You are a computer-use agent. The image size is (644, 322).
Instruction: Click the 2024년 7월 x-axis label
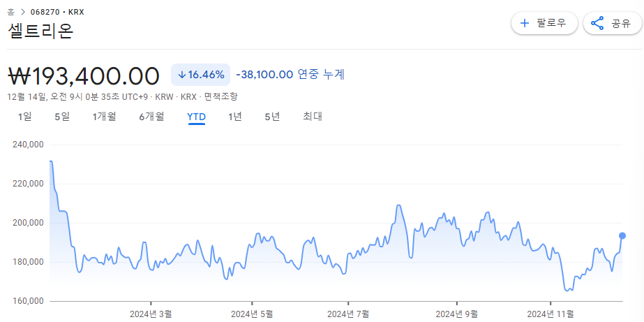348,314
